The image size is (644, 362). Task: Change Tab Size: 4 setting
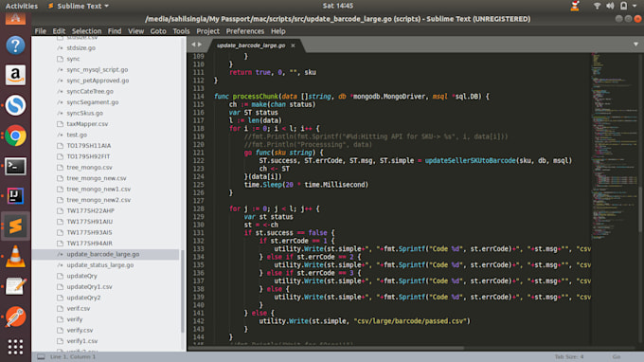[x=569, y=356]
